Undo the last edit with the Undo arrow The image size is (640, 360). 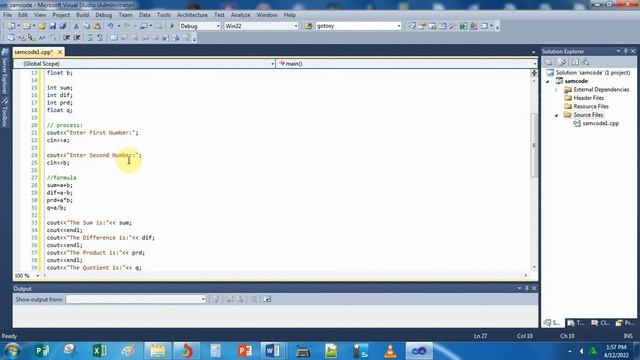(110, 26)
